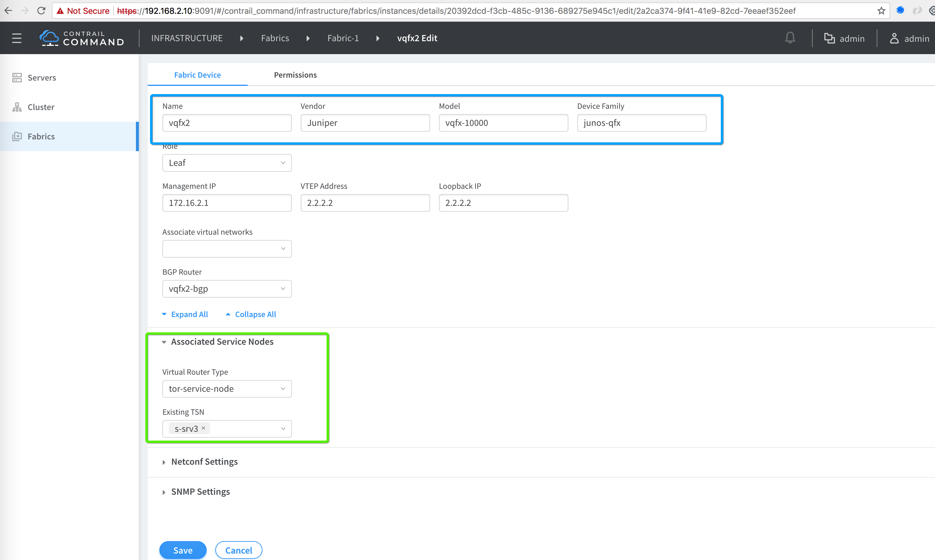Go to INFRASTRUCTURE breadcrumb

pyautogui.click(x=187, y=38)
